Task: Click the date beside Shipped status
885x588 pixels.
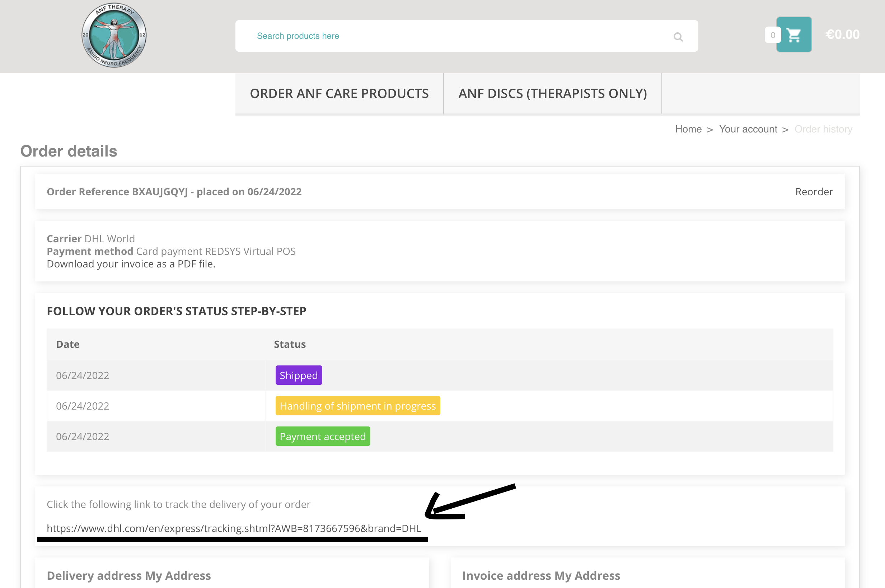Action: tap(83, 375)
